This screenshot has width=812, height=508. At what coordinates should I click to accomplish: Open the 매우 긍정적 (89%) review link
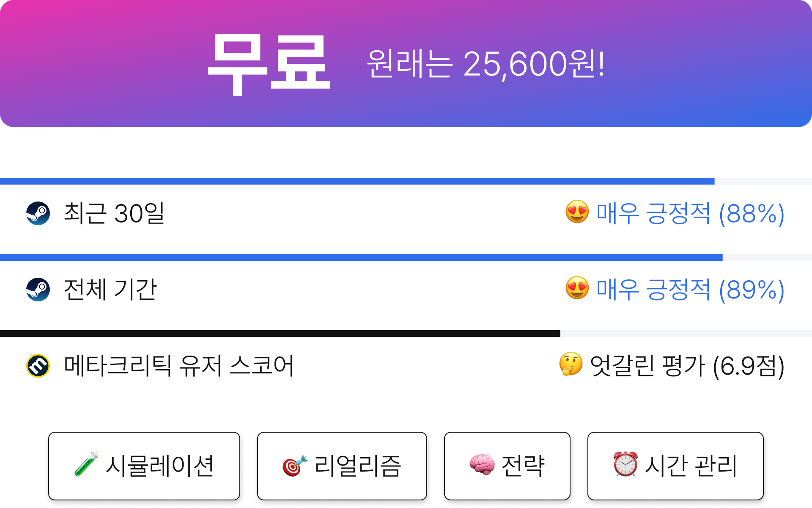pos(690,290)
